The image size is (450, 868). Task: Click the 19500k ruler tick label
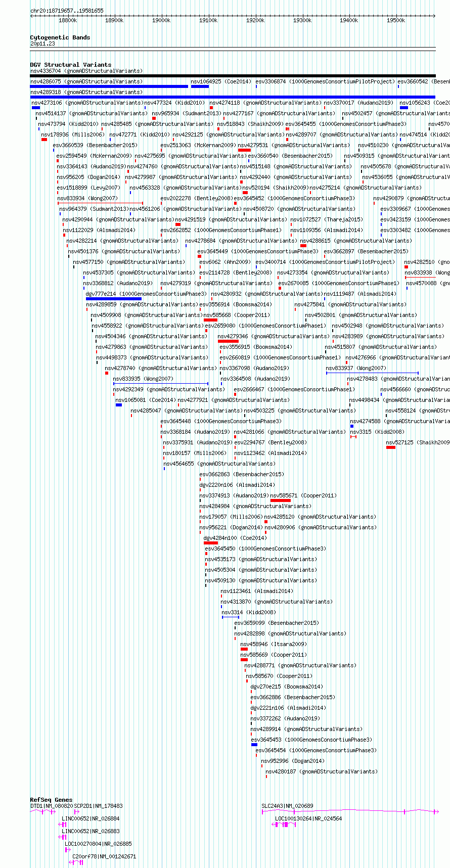tap(396, 20)
